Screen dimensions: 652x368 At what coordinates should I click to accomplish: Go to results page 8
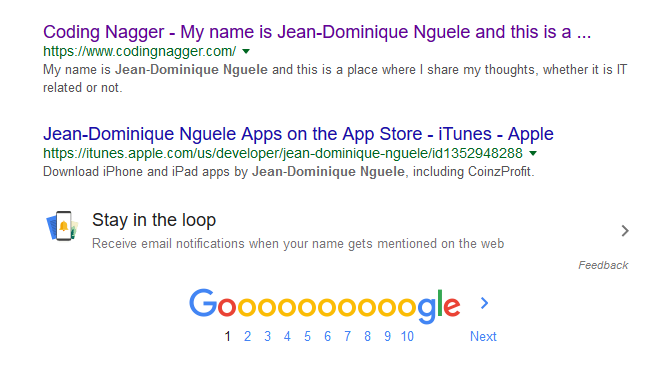point(367,336)
